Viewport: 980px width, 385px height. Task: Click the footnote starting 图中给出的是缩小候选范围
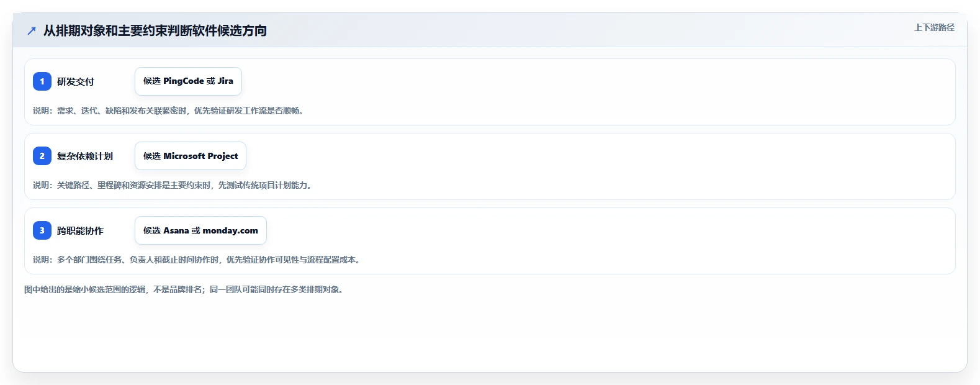tap(184, 289)
